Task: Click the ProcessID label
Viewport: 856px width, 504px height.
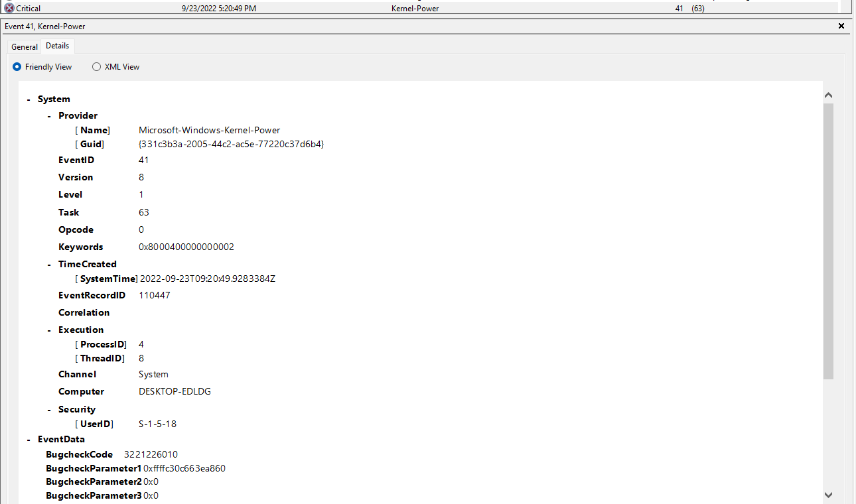Action: click(103, 345)
